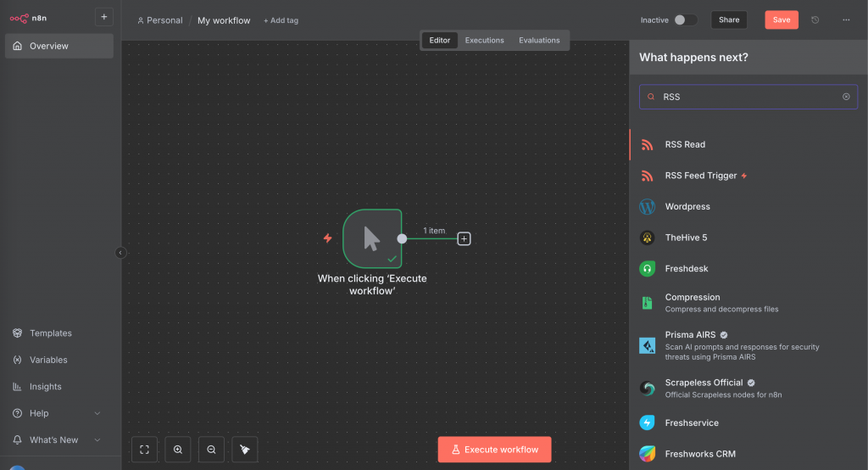Click the manual trigger node on canvas
868x470 pixels.
[372, 239]
